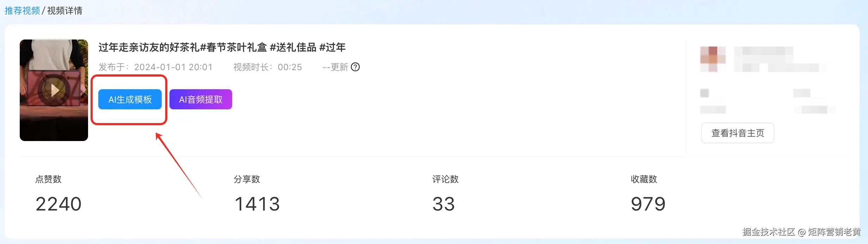Image resolution: width=868 pixels, height=244 pixels.
Task: Click the video duration 00:25
Action: tap(290, 67)
